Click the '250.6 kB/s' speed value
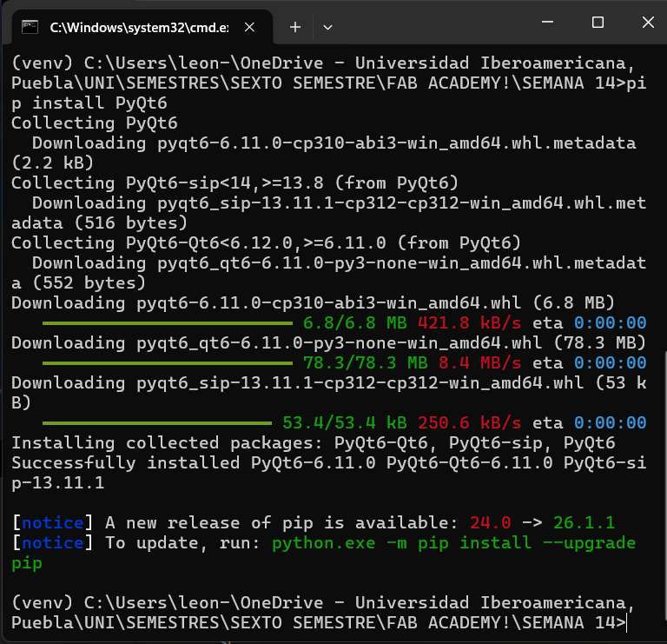 coord(470,423)
